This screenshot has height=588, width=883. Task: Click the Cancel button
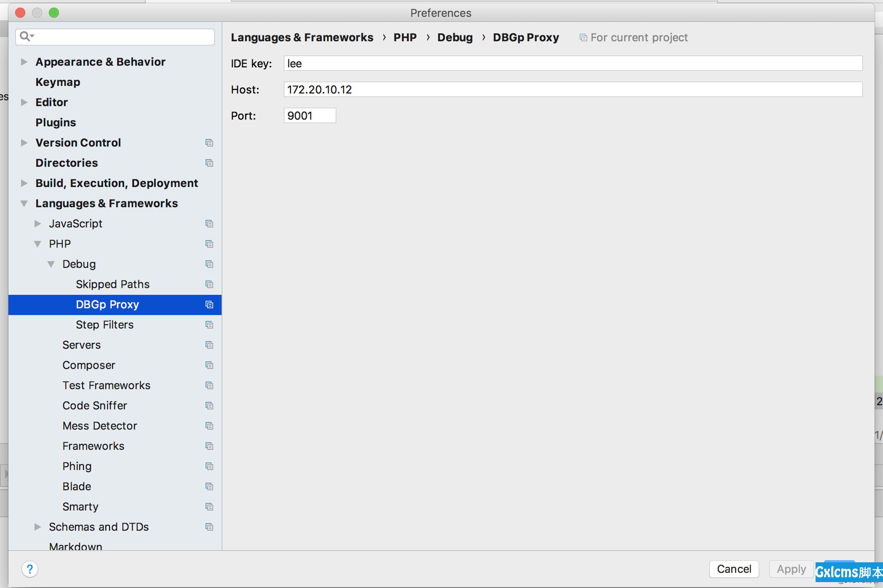pyautogui.click(x=734, y=569)
